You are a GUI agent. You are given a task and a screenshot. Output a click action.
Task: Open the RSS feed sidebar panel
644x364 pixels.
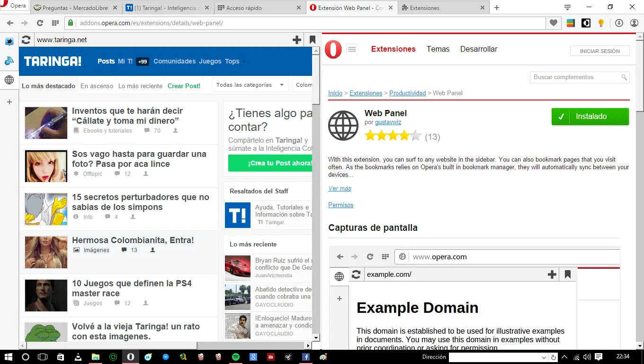click(x=9, y=61)
